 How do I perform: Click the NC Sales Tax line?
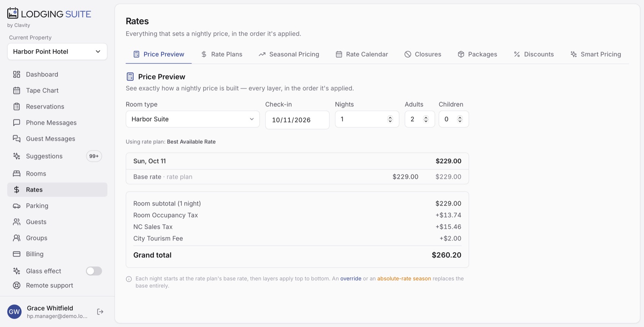point(297,227)
